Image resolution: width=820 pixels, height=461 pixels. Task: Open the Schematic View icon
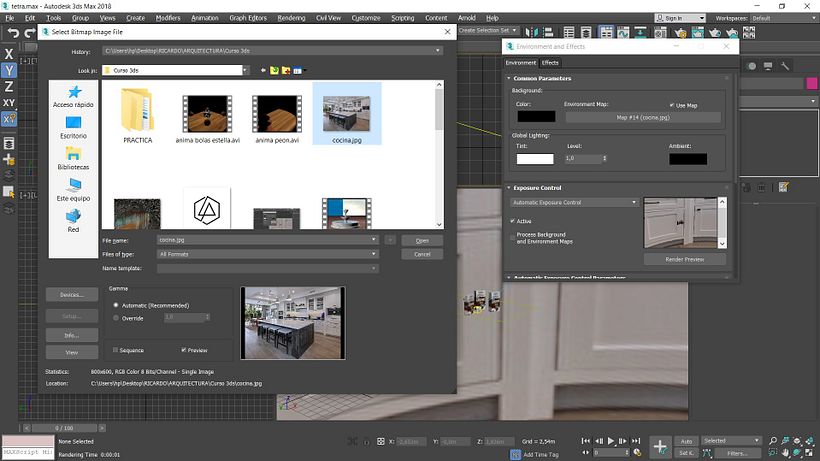tap(640, 32)
